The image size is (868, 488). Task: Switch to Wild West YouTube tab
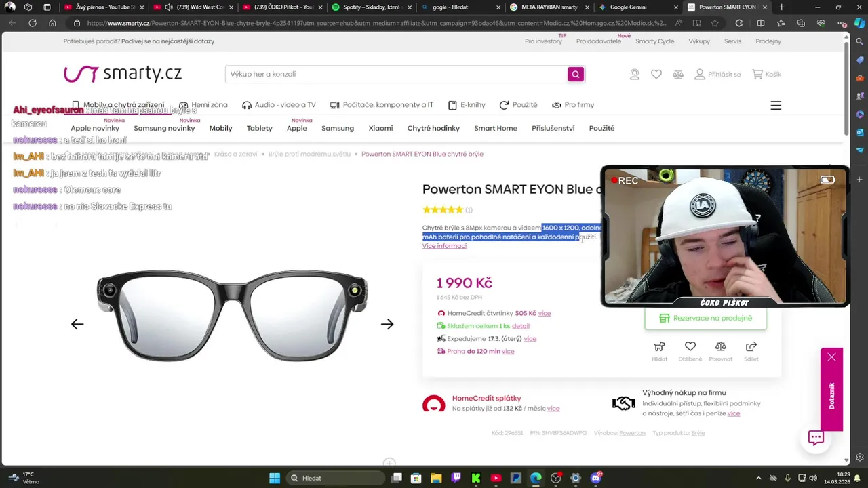[x=193, y=7]
